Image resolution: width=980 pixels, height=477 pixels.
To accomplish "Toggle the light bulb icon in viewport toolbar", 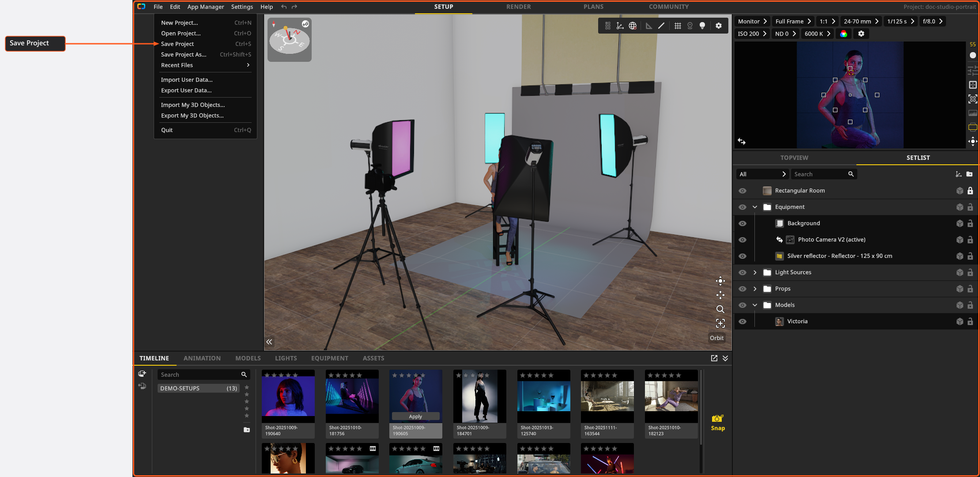I will click(702, 26).
